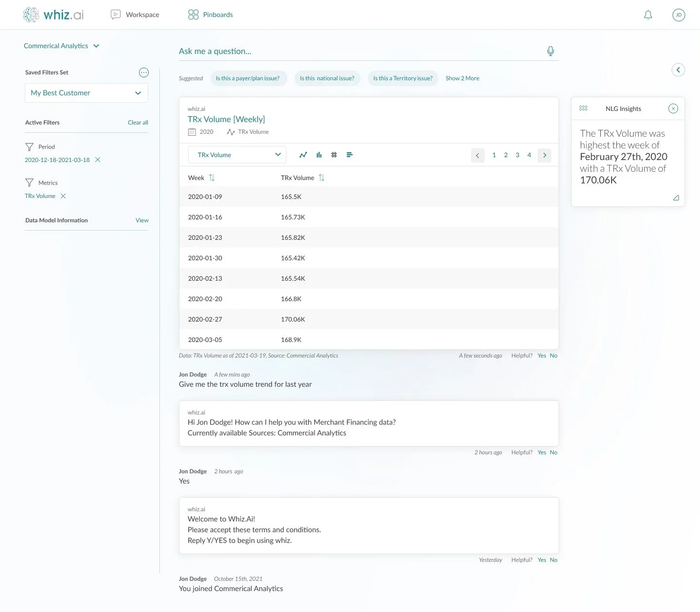The image size is (700, 612).
Task: Open the Workspace tab
Action: tap(135, 15)
